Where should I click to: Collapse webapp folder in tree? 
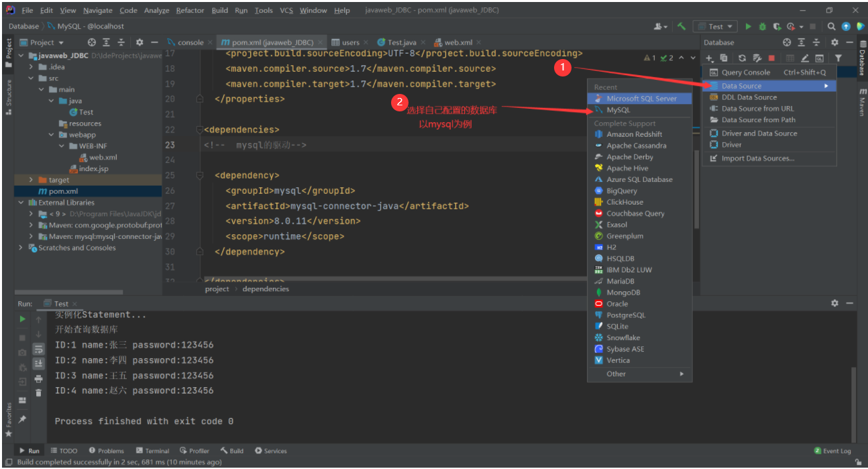click(x=52, y=134)
